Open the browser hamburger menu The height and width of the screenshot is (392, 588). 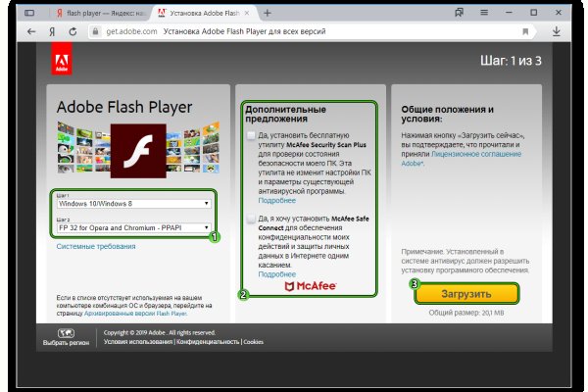click(x=483, y=12)
